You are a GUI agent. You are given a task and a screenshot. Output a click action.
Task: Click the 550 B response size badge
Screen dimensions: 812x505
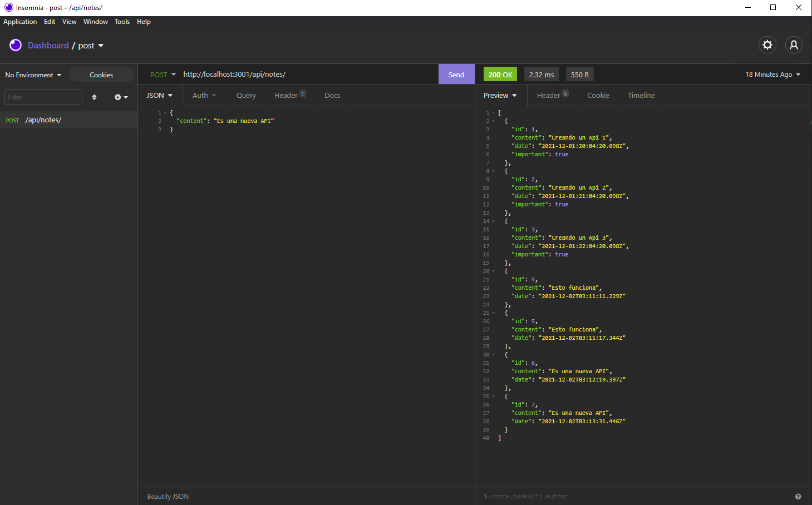[580, 75]
